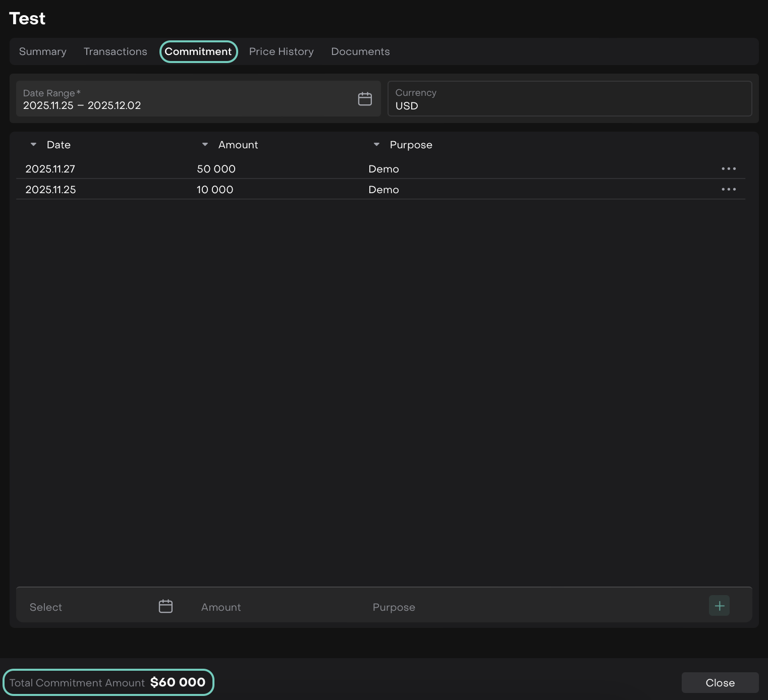Viewport: 768px width, 700px height.
Task: Go to the Documents tab
Action: tap(360, 51)
